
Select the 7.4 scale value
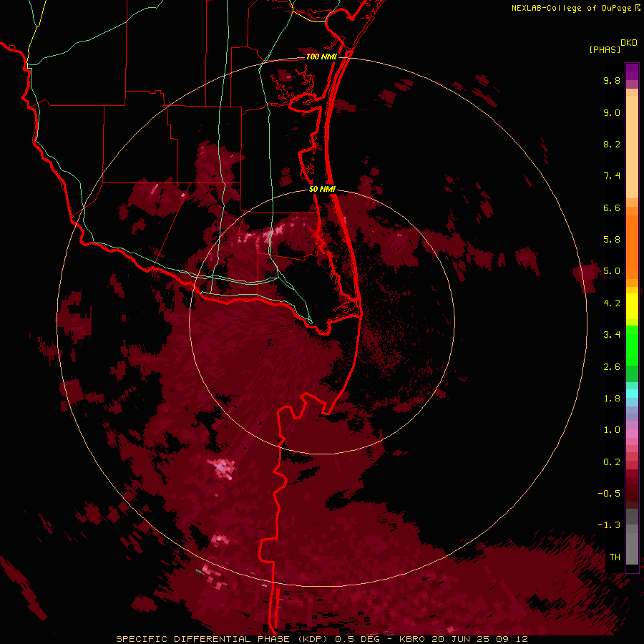[x=612, y=176]
